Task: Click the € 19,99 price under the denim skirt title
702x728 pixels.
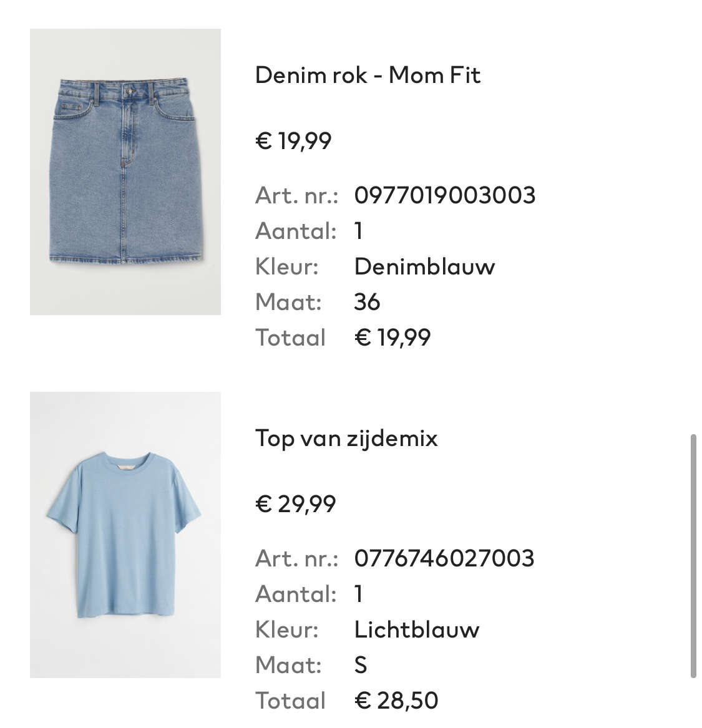Action: tap(293, 141)
